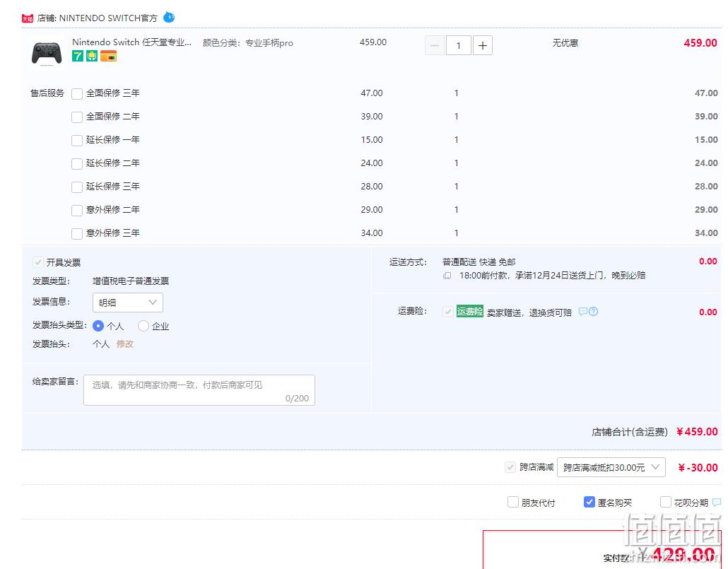
Task: Click the store total ¥459.00
Action: point(697,431)
